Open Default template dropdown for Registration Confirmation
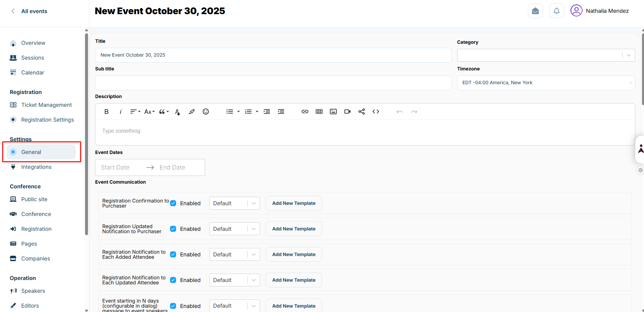 pos(234,203)
